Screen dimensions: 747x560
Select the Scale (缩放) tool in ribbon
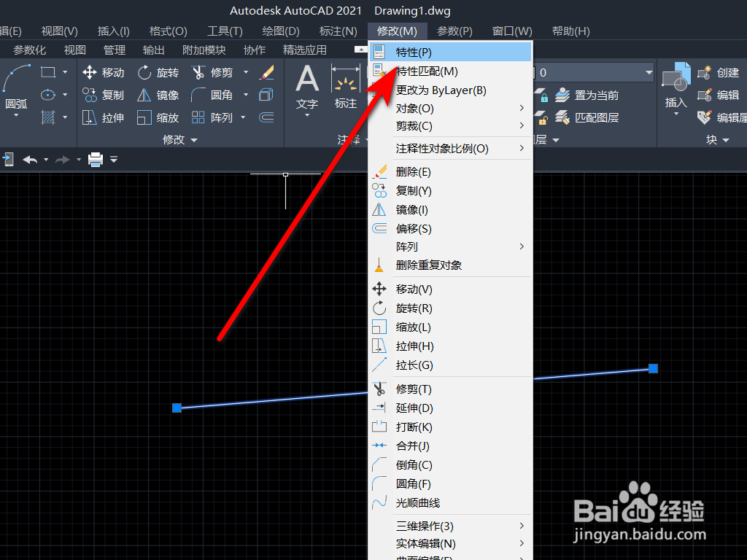[158, 117]
